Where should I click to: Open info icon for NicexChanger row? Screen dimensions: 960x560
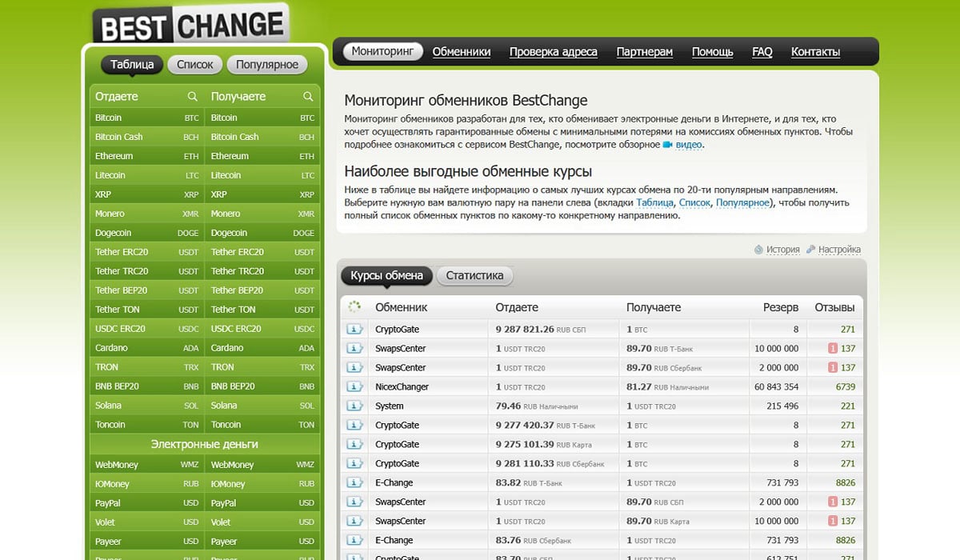point(354,387)
